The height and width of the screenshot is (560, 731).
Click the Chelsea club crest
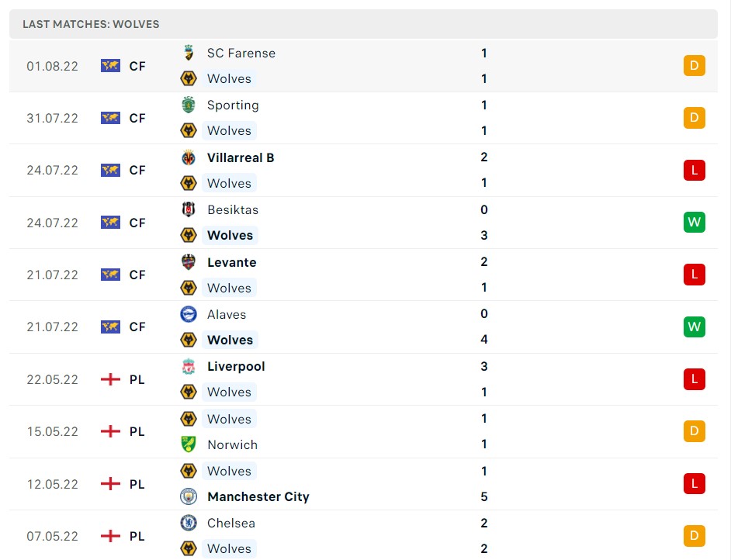188,523
